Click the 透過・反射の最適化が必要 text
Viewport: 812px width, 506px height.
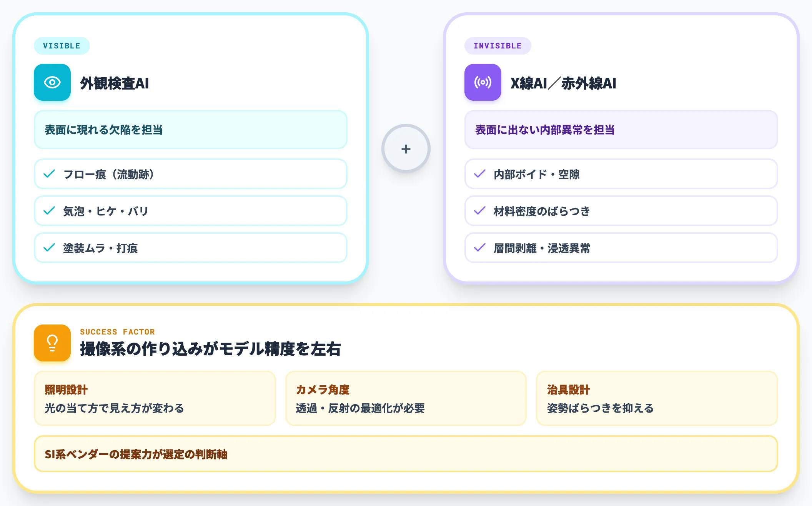[x=360, y=408]
